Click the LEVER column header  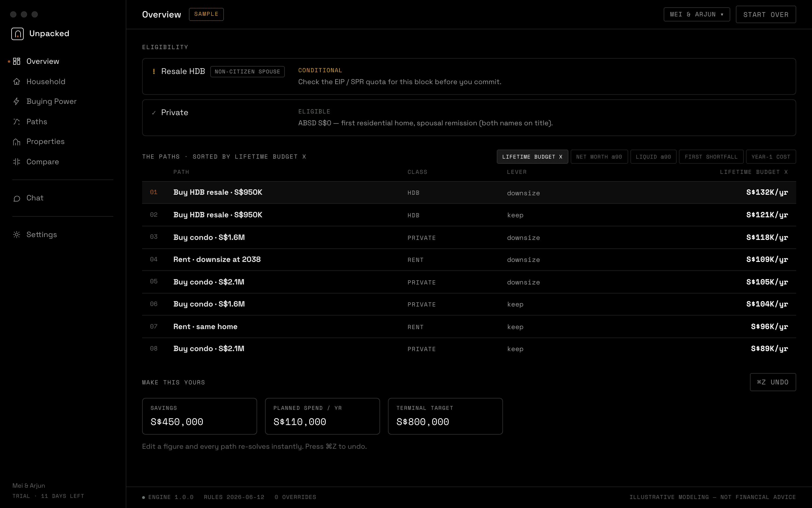coord(517,172)
